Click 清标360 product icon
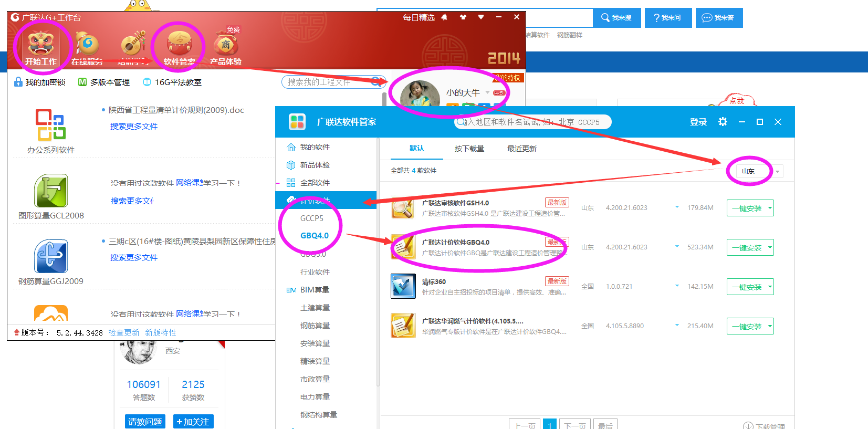Viewport: 868px width, 429px height. (x=403, y=287)
